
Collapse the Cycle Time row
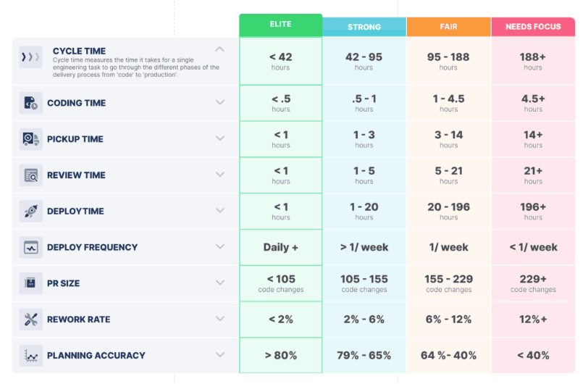(220, 50)
